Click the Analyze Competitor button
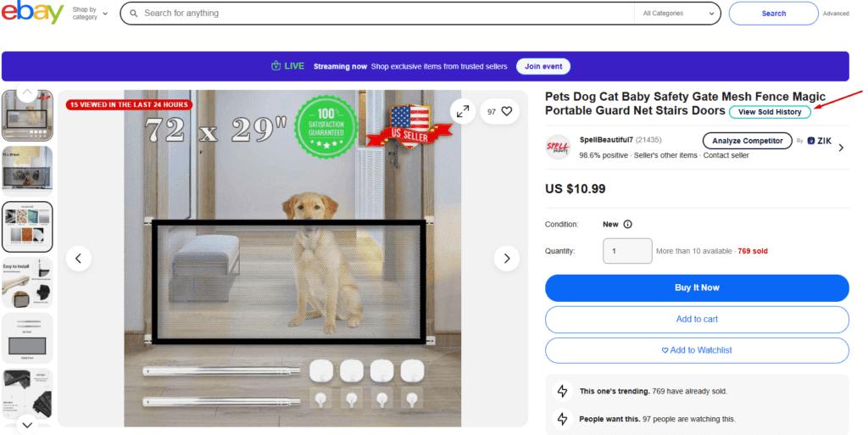 (748, 141)
